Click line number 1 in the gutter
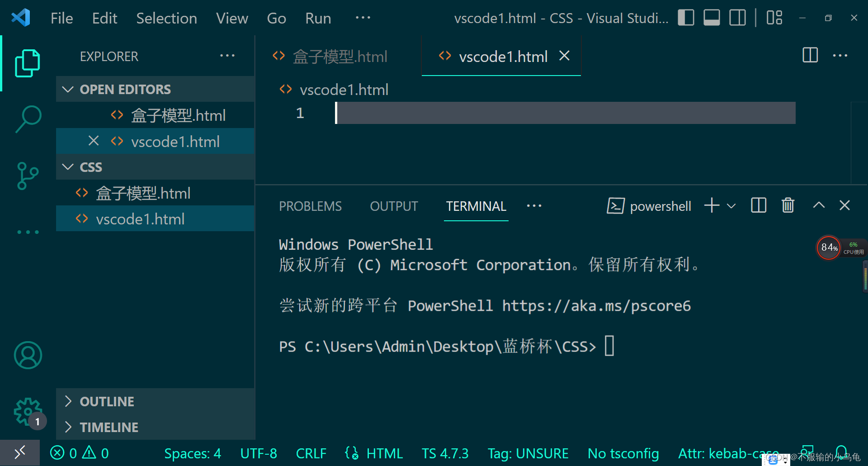 300,113
